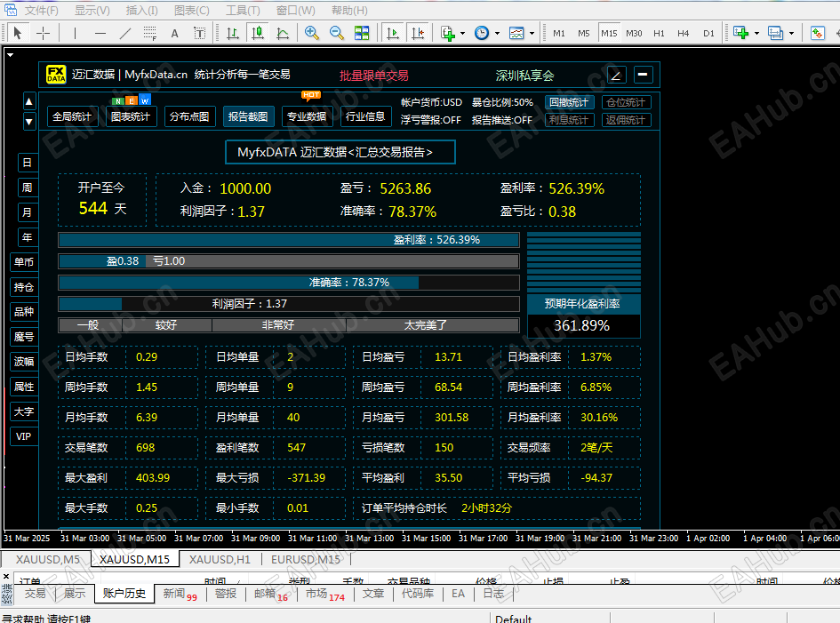Toggle chart auto scroll
Viewport: 840px width, 623px height.
coord(393,33)
